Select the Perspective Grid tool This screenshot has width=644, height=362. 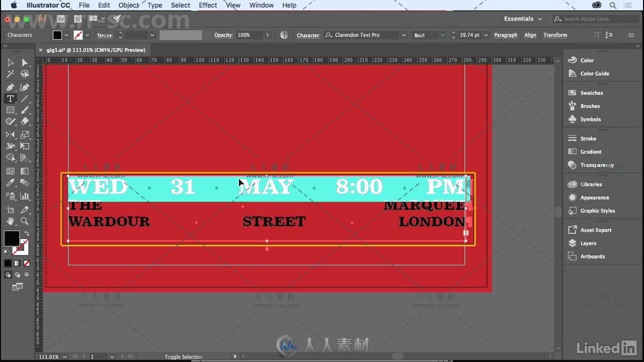(x=25, y=158)
